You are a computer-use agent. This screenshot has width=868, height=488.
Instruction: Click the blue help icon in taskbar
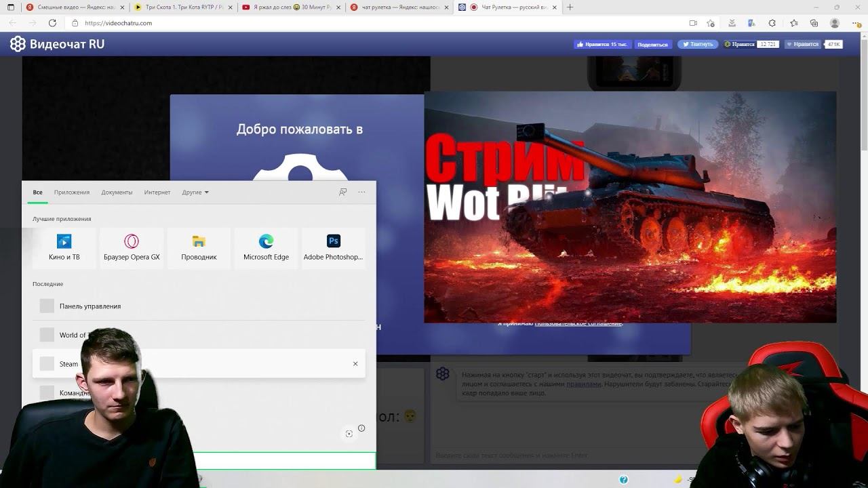click(x=623, y=480)
